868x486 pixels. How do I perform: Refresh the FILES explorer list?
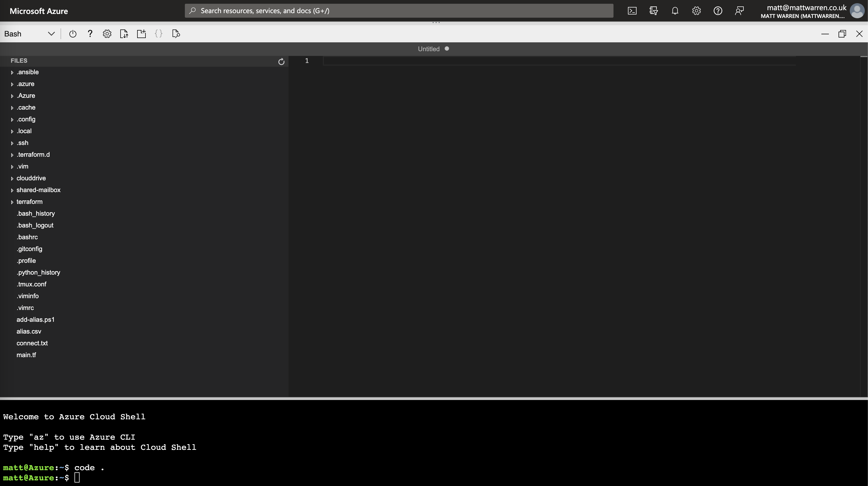pos(281,61)
